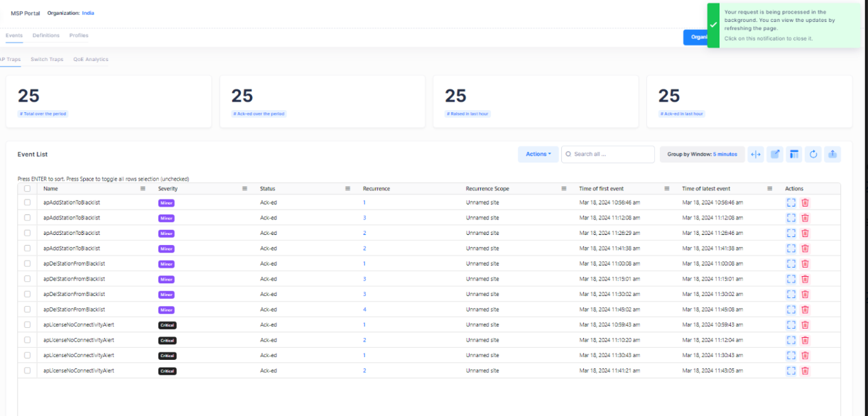
Task: Expand details of first apDelStationFromBlacklist event
Action: click(x=791, y=263)
